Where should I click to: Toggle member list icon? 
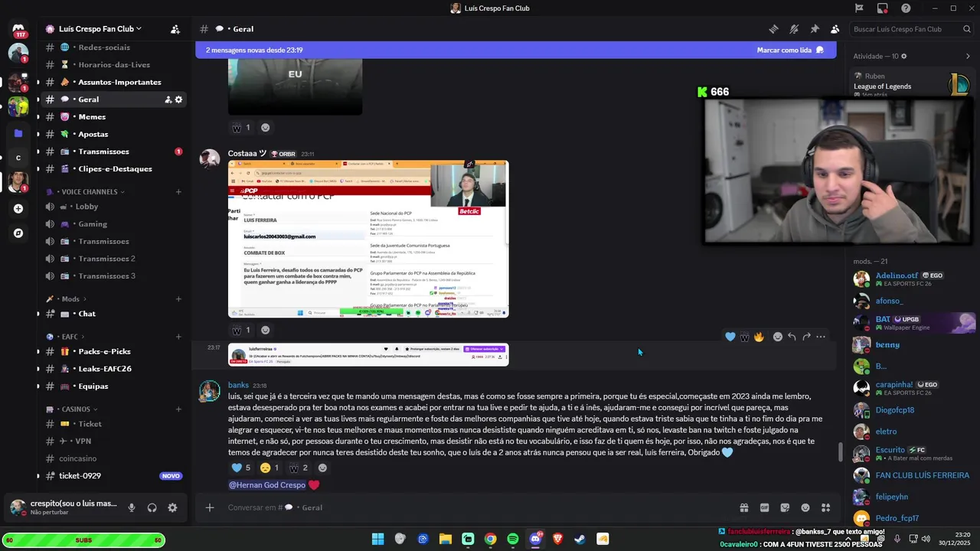tap(835, 29)
